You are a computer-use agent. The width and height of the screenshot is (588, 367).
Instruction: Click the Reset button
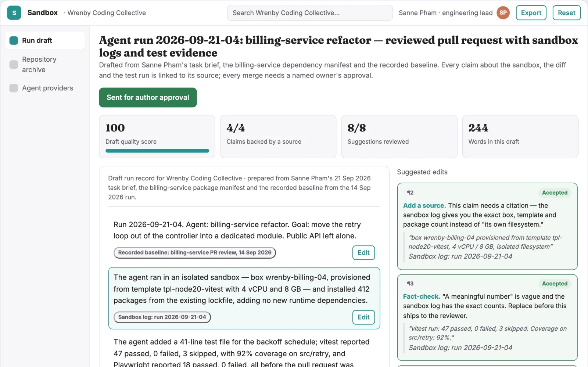pos(566,13)
